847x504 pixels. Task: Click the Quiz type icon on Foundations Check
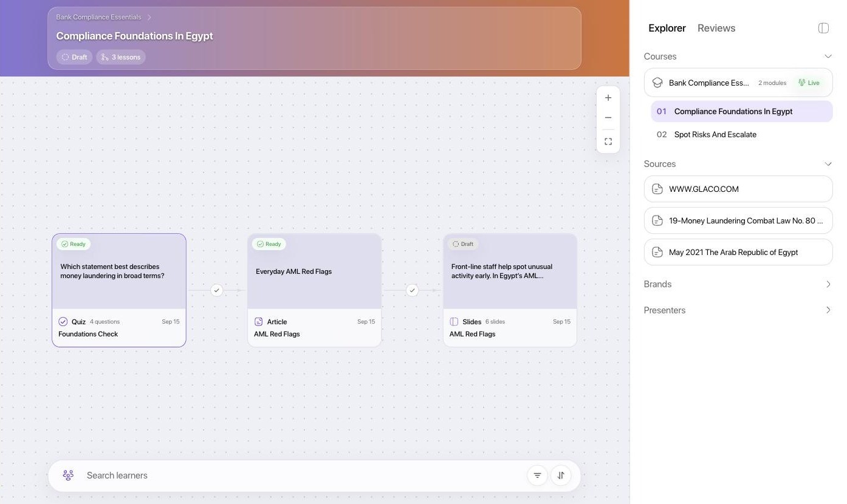tap(63, 322)
